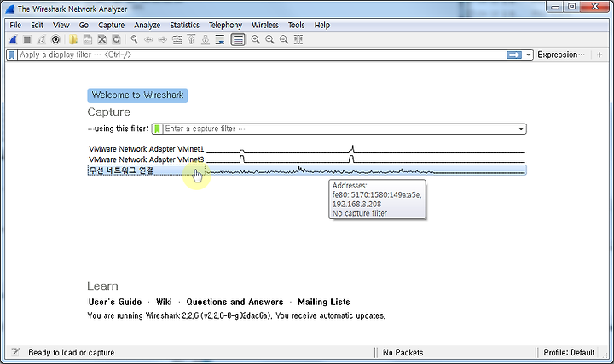Click the Ready to load or capture status text
Screen dimensions: 614x364
72,352
